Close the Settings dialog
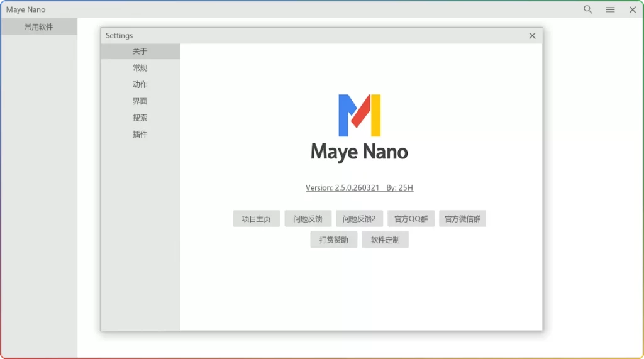Viewport: 644px width, 359px height. tap(532, 36)
